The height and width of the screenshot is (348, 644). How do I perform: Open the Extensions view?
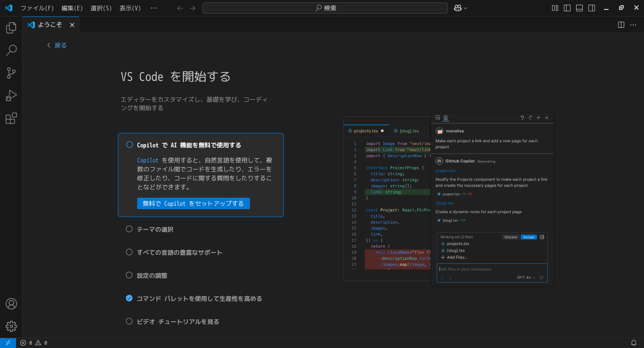11,118
